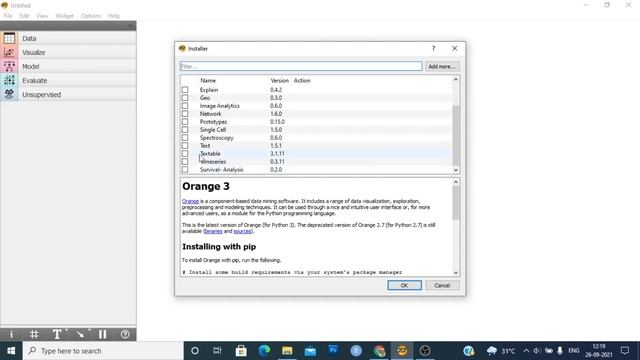Select the arrow annotation tool
Image resolution: width=640 pixels, height=360 pixels.
pos(80,334)
